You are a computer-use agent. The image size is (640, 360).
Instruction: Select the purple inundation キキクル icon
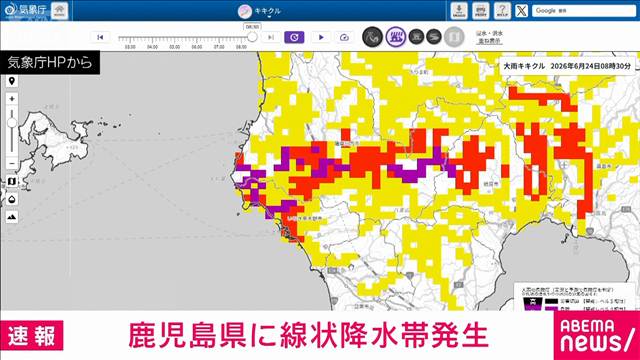[396, 37]
